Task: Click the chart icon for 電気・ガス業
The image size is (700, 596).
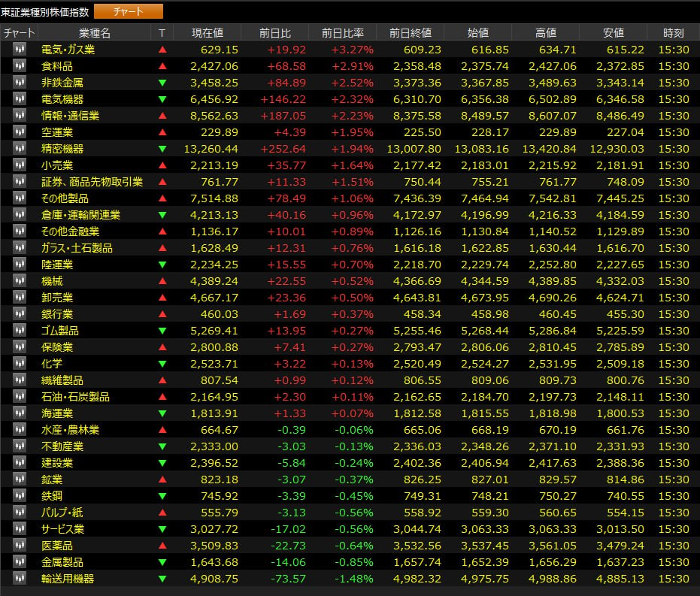Action: click(19, 50)
